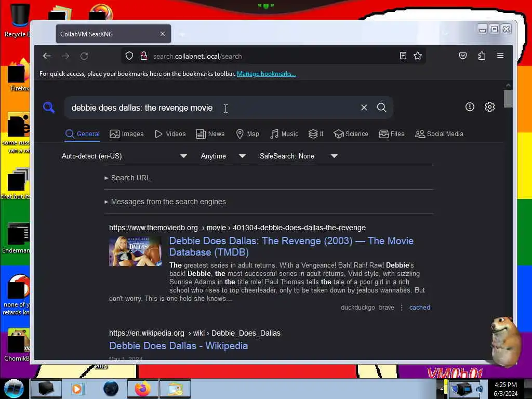Screen dimensions: 532x399
Task: Toggle reader view icon in address bar
Action: [x=403, y=56]
